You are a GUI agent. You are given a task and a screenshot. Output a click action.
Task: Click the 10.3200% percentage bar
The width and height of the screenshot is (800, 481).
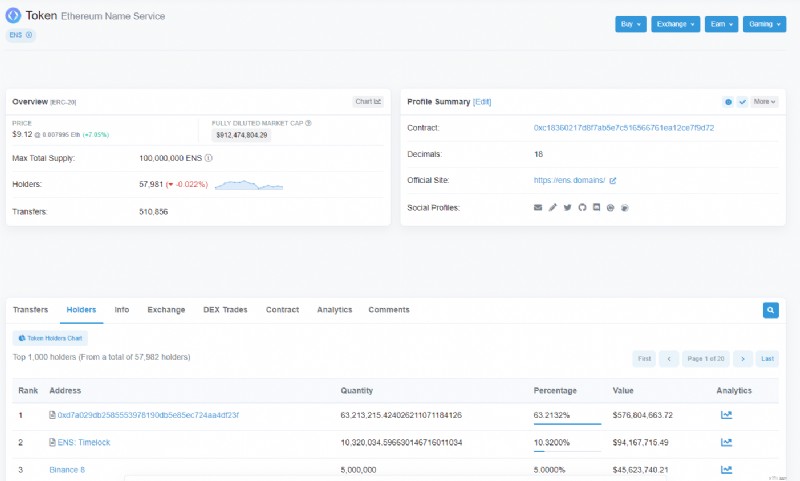click(567, 450)
